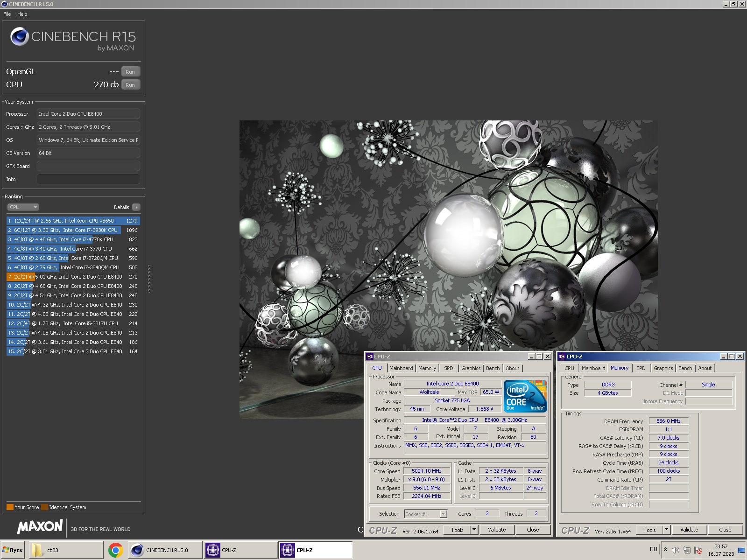This screenshot has height=560, width=747.
Task: Launch Google Chrome from the taskbar
Action: 116,550
